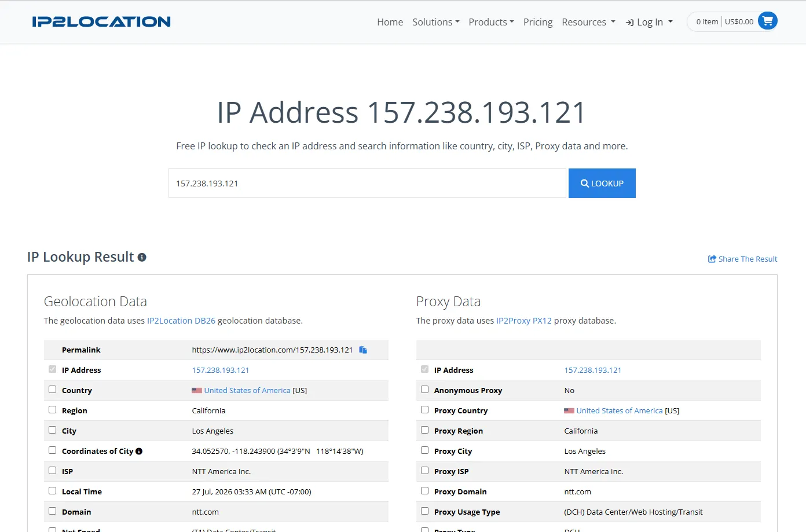Viewport: 806px width, 532px height.
Task: Click the Local Time value 27 Jul, 2026
Action: click(x=252, y=492)
